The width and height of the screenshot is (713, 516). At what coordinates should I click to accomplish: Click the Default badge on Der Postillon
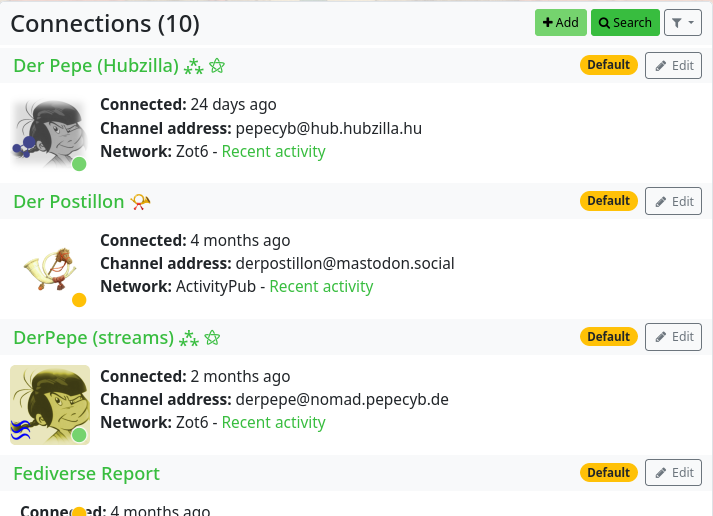(x=608, y=201)
